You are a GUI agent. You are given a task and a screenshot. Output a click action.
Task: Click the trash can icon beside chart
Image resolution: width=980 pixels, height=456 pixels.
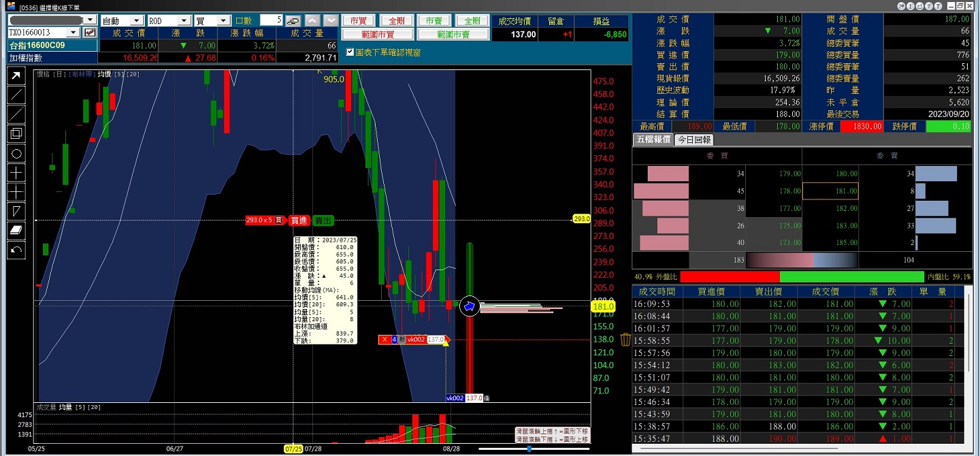pyautogui.click(x=626, y=339)
